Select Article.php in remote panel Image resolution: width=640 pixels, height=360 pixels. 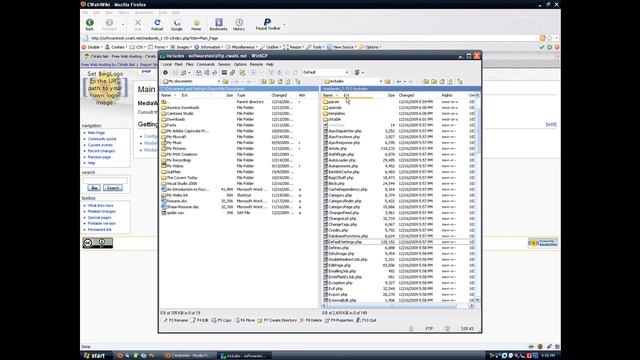[x=338, y=149]
